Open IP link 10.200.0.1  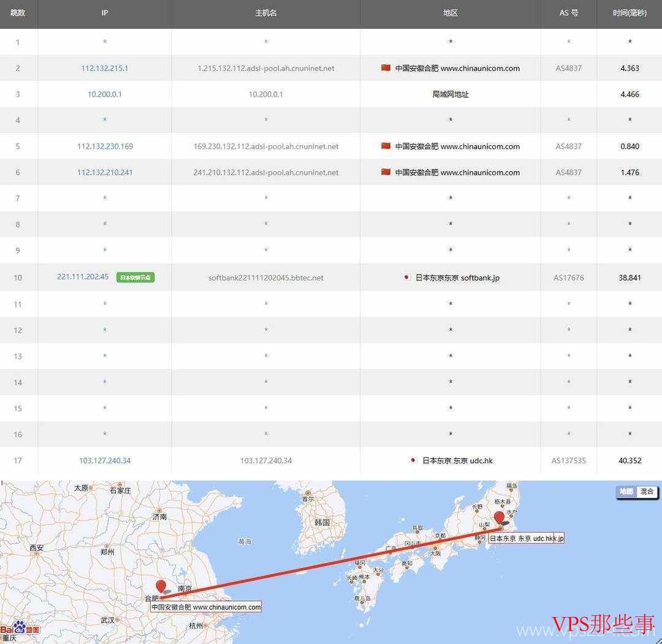click(105, 94)
